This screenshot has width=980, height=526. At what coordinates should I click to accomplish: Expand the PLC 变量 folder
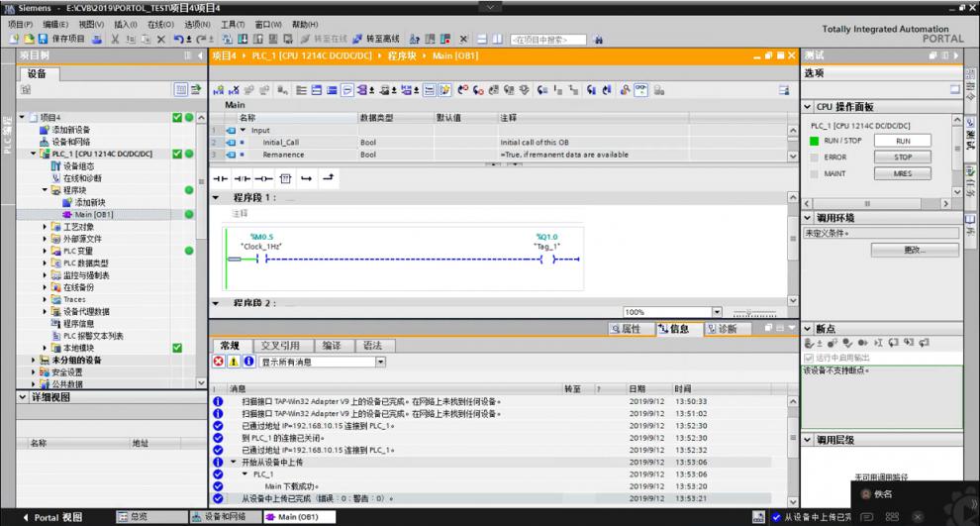[45, 251]
